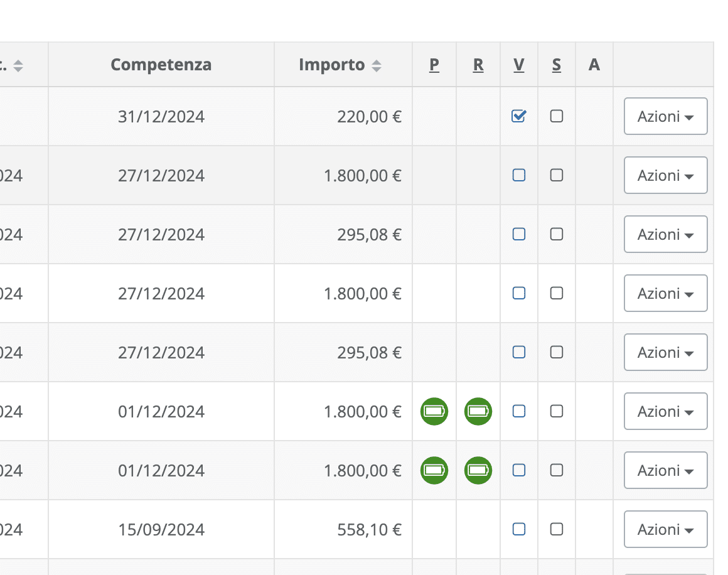Click the R column header
This screenshot has width=728, height=575.
click(478, 65)
